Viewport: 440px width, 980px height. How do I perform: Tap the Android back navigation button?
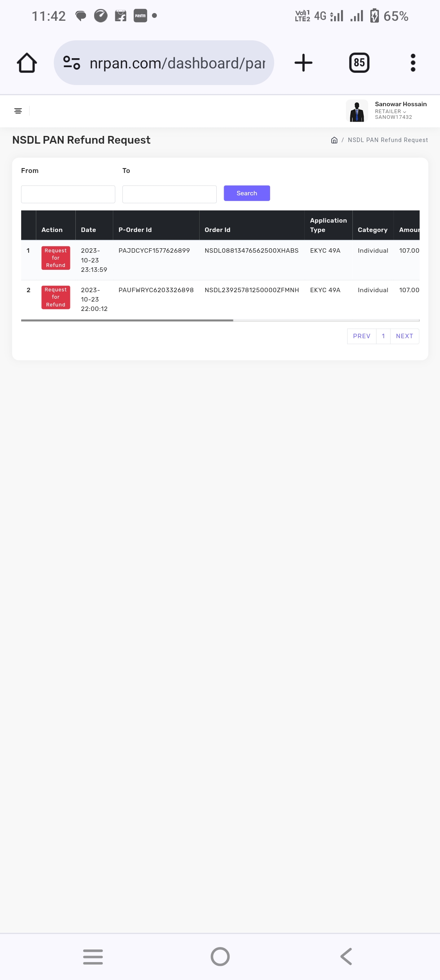coord(346,956)
